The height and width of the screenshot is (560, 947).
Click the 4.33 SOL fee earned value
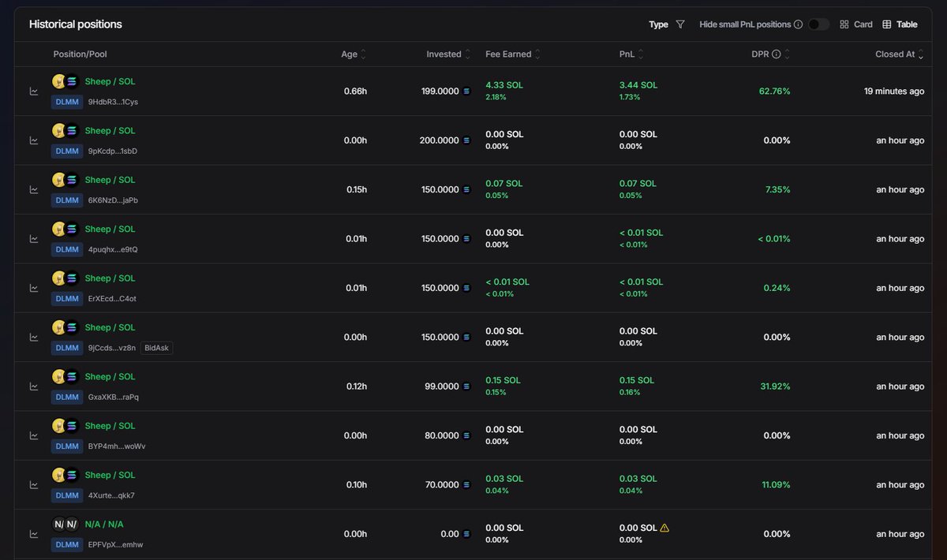click(x=504, y=84)
